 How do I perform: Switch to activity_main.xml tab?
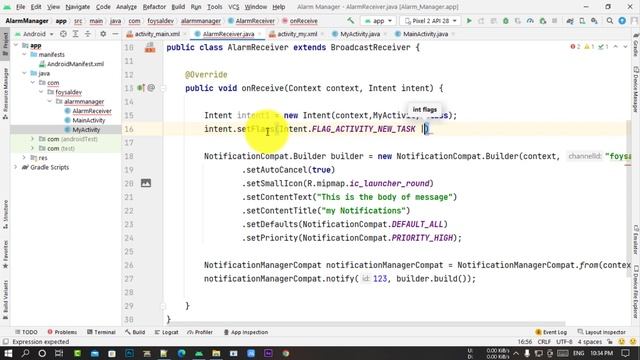tap(157, 34)
